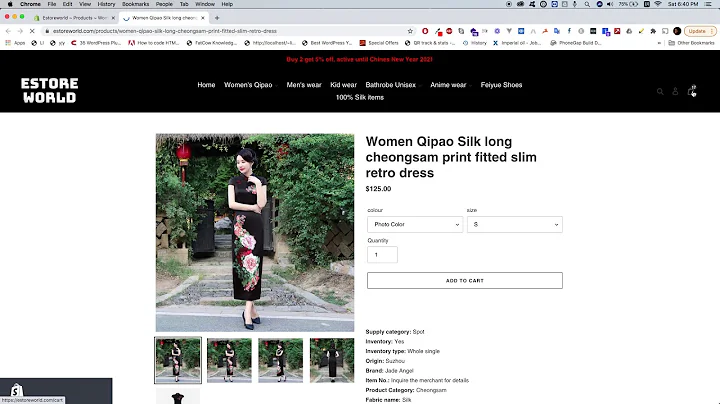Click the 'Origin: Suzhou' detail line

[385, 361]
